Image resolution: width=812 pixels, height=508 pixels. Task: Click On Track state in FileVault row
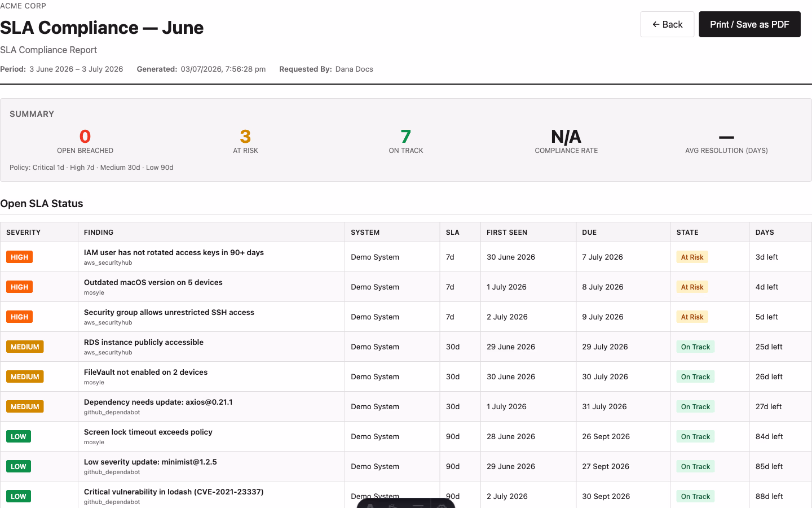(695, 376)
